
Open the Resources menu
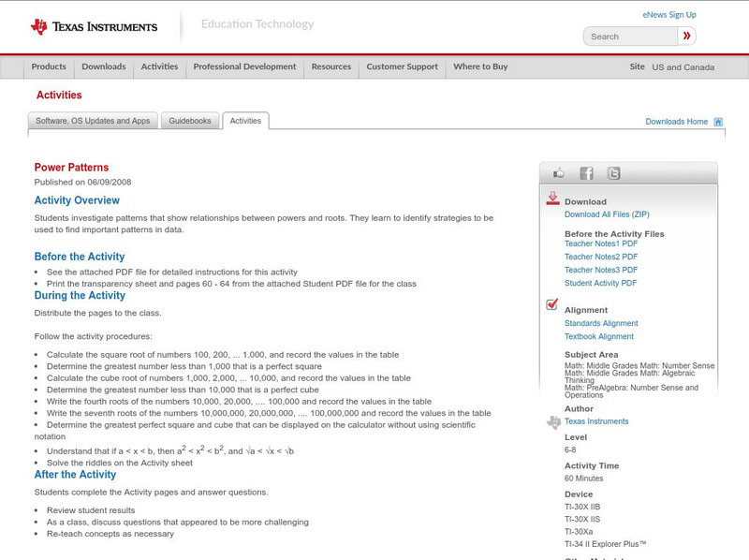point(331,66)
